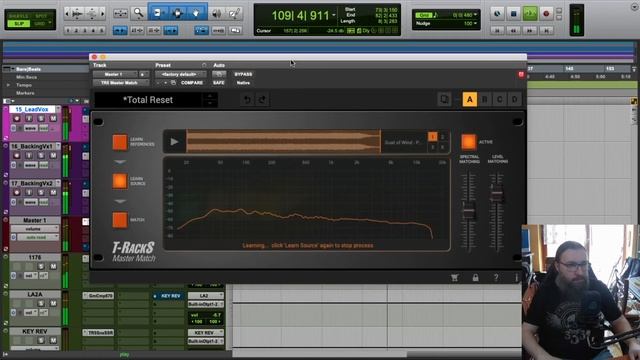Select the Trim tool in the toolbar
Viewport: 640px width, 360px height.
158,13
